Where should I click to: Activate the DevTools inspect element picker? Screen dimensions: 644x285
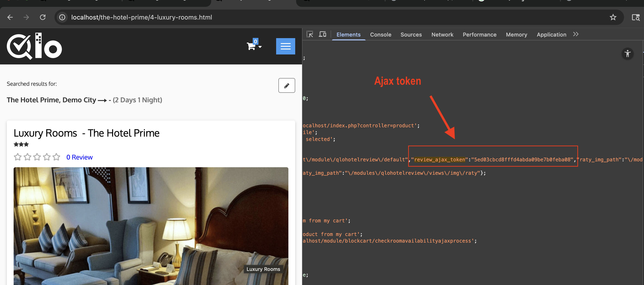310,34
